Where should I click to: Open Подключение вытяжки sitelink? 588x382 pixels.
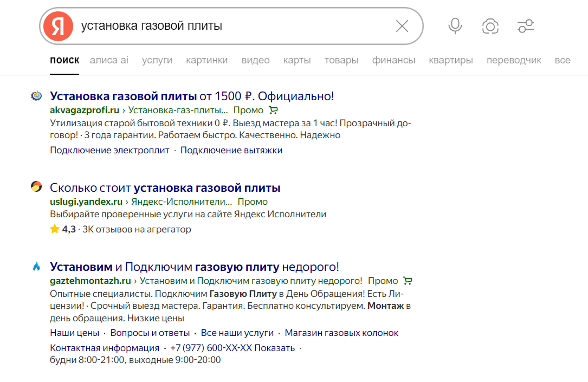pos(231,150)
